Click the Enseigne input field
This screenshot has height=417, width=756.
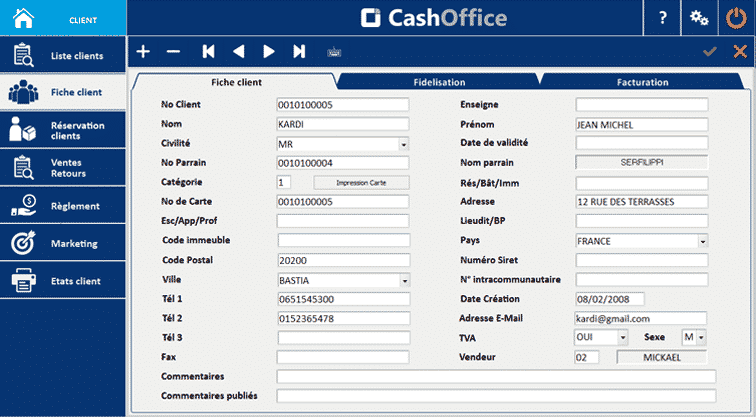642,104
